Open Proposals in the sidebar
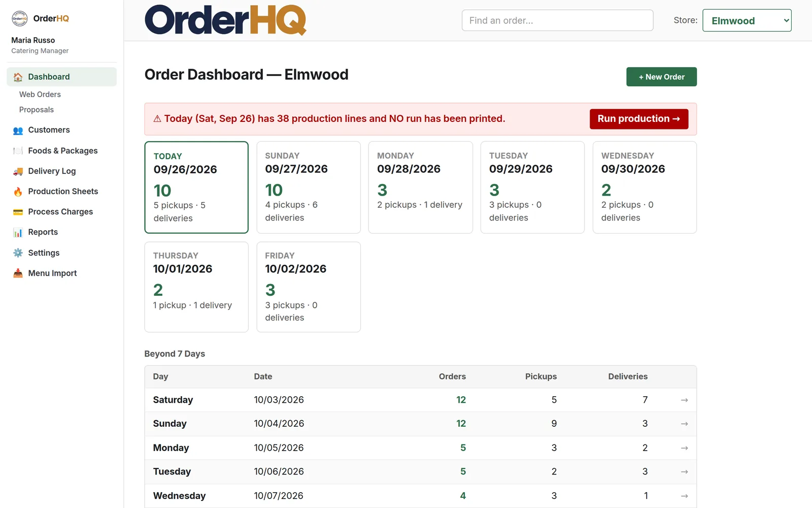The width and height of the screenshot is (812, 508). pos(37,110)
